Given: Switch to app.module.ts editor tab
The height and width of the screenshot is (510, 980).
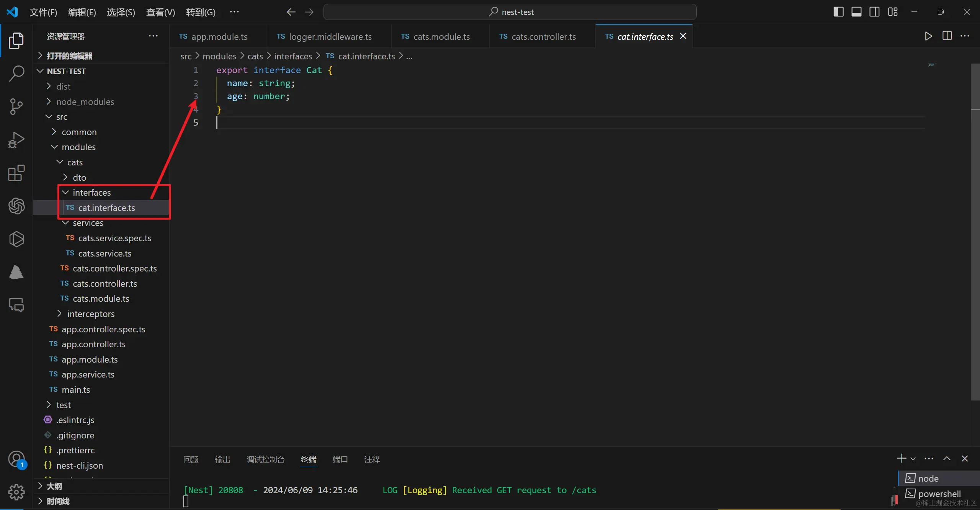Looking at the screenshot, I should pos(218,36).
